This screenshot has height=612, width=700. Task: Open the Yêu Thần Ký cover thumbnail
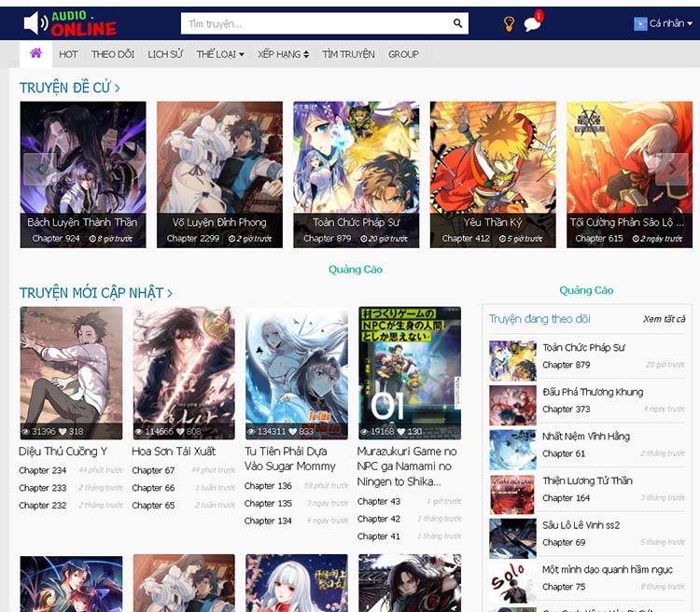coord(493,174)
